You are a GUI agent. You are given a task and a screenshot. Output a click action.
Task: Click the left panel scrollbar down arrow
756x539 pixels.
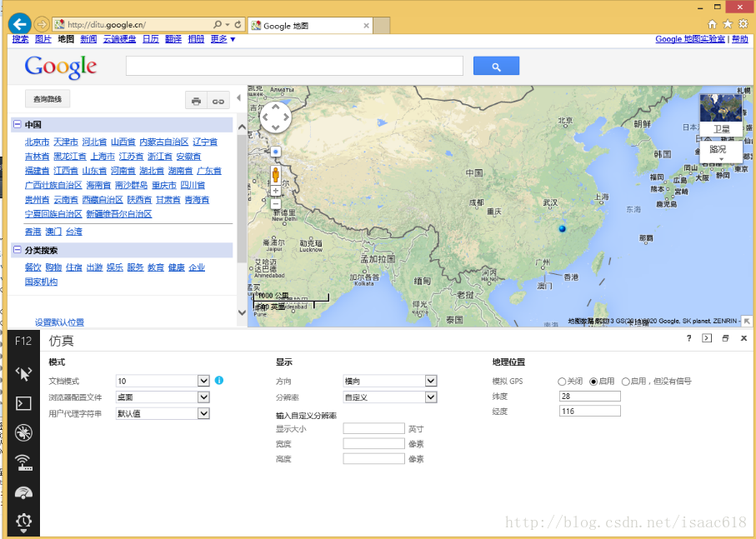[x=242, y=312]
